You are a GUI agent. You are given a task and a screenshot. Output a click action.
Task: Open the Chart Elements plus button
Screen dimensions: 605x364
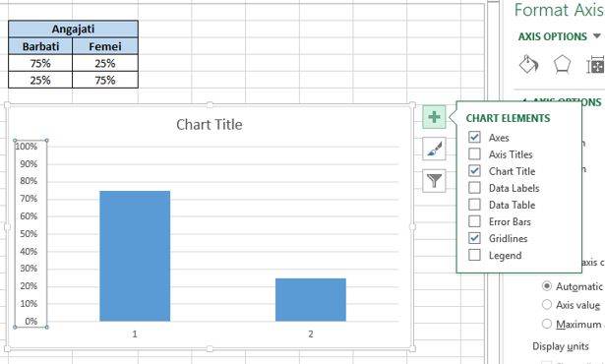434,117
